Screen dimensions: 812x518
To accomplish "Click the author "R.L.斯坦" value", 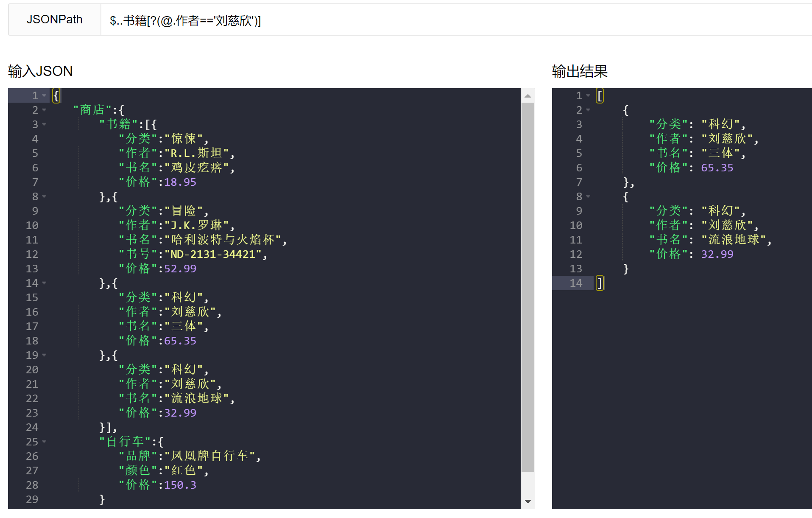I will 196,154.
